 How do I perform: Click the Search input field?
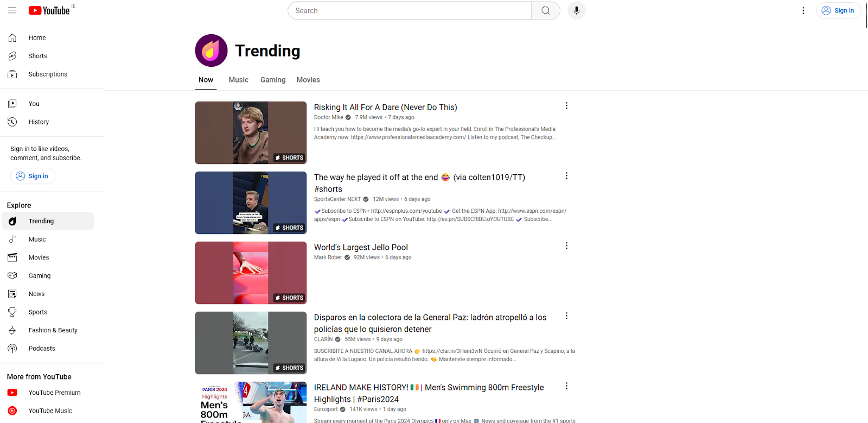[x=410, y=10]
